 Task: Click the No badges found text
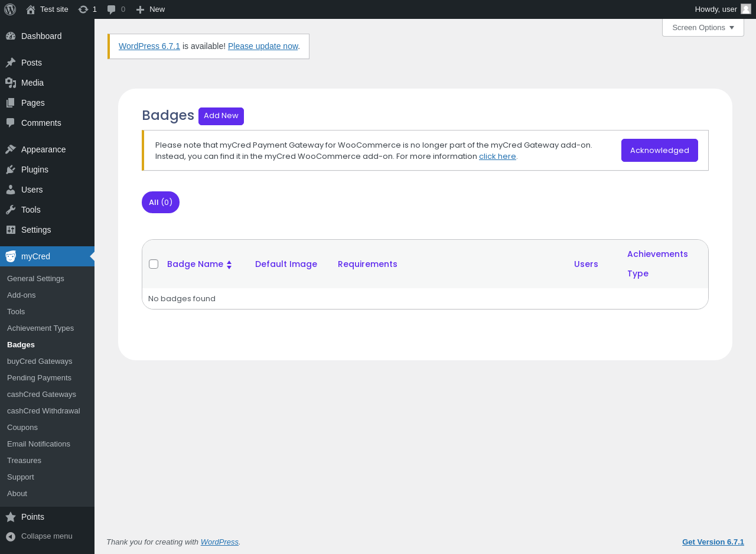click(x=182, y=298)
